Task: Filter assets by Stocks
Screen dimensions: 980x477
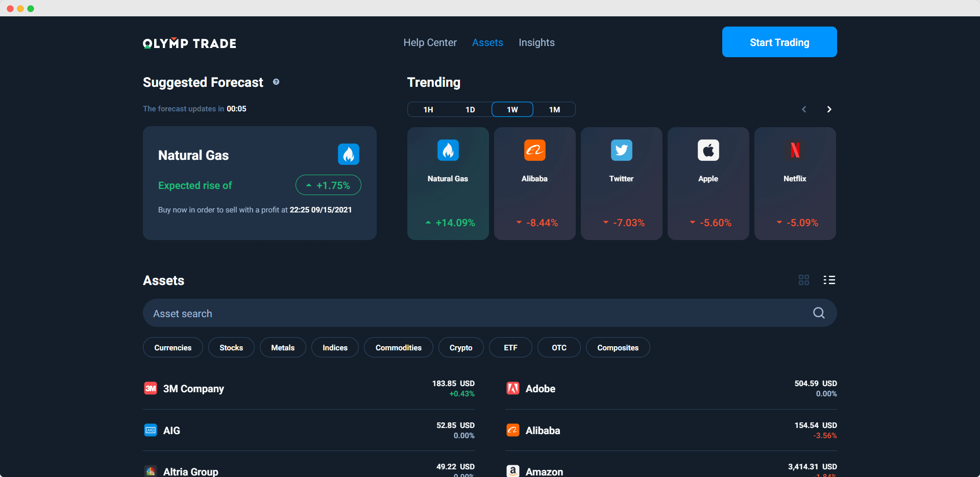Action: pos(231,347)
